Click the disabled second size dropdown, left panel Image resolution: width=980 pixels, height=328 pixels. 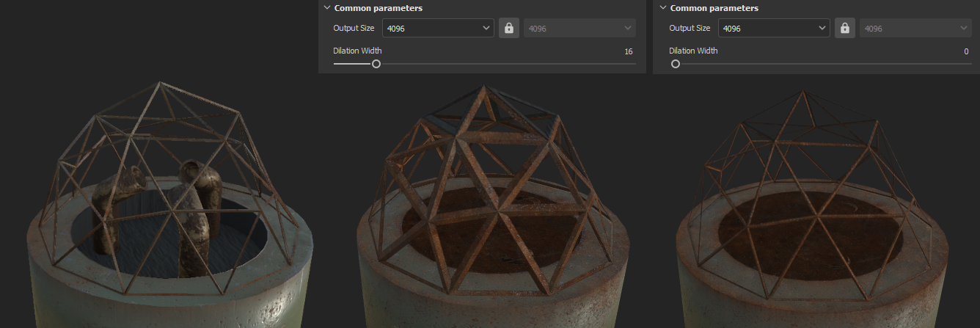[579, 28]
